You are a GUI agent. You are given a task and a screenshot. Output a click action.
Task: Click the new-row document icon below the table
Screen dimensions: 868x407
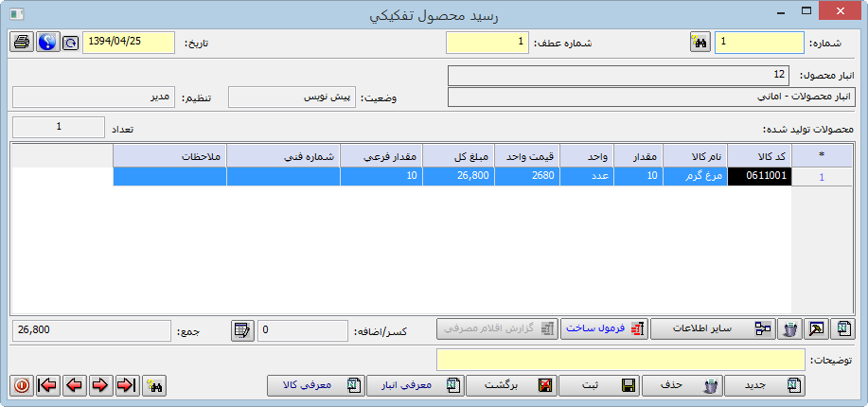coord(843,329)
